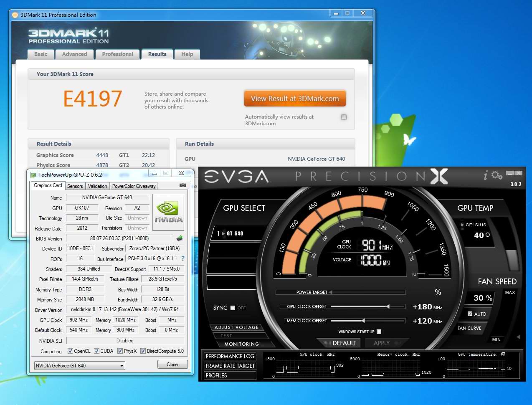Image resolution: width=532 pixels, height=405 pixels.
Task: Click the 3DMark 11 title bar icon
Action: [15, 15]
